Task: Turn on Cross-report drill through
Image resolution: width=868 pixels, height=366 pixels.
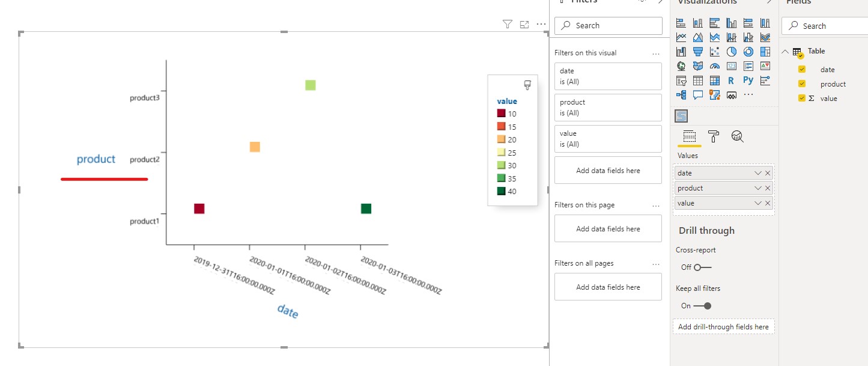Action: 702,267
